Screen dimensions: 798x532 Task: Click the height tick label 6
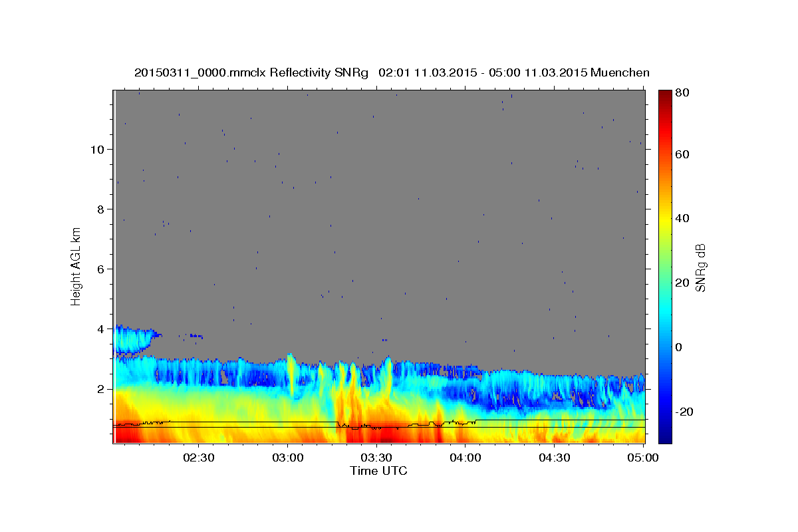[101, 269]
